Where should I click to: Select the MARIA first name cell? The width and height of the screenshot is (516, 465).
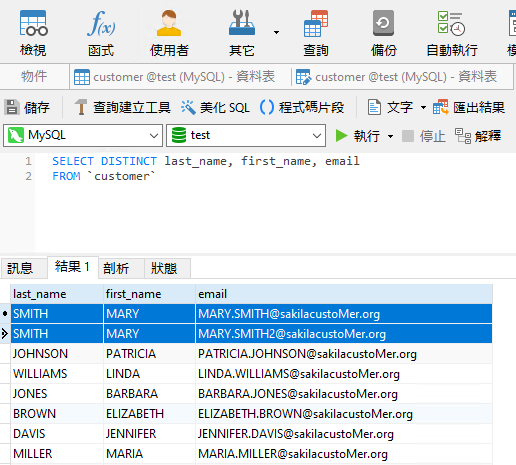[149, 454]
